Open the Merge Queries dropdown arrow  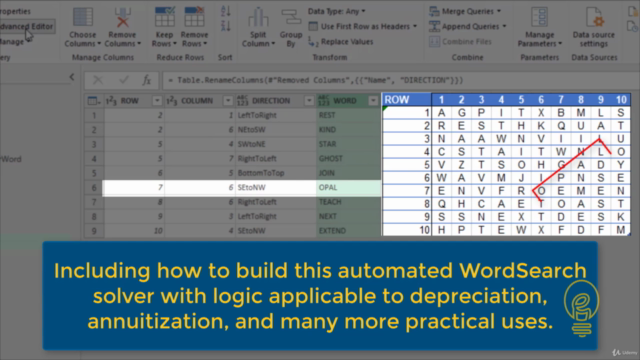click(499, 11)
